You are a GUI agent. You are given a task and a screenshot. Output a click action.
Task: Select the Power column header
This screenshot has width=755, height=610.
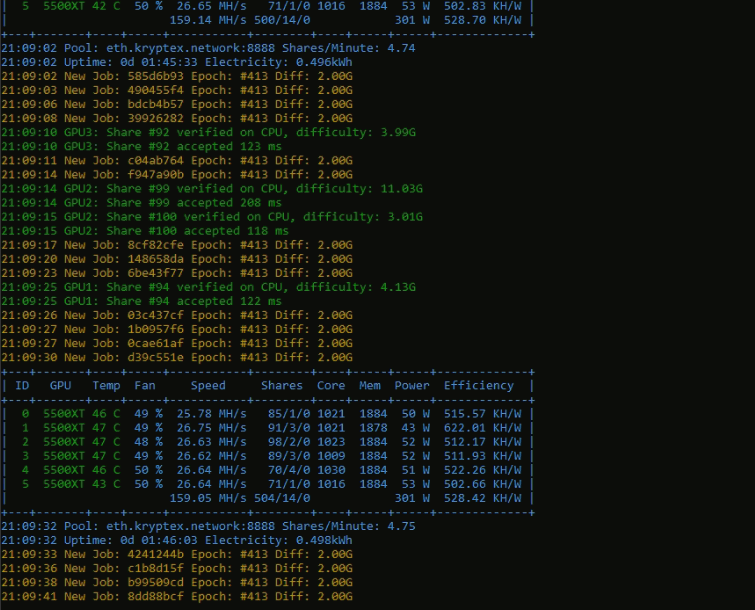point(411,385)
